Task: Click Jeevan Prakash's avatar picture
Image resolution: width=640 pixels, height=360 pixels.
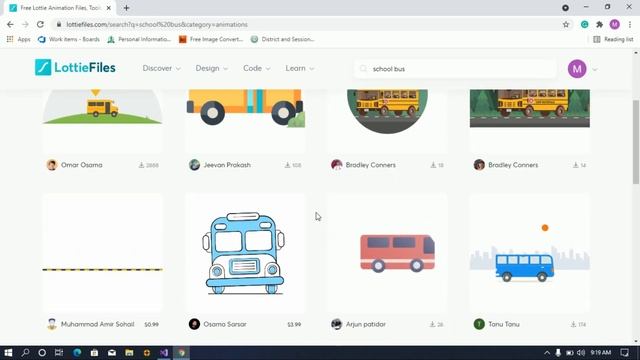Action: click(x=194, y=165)
